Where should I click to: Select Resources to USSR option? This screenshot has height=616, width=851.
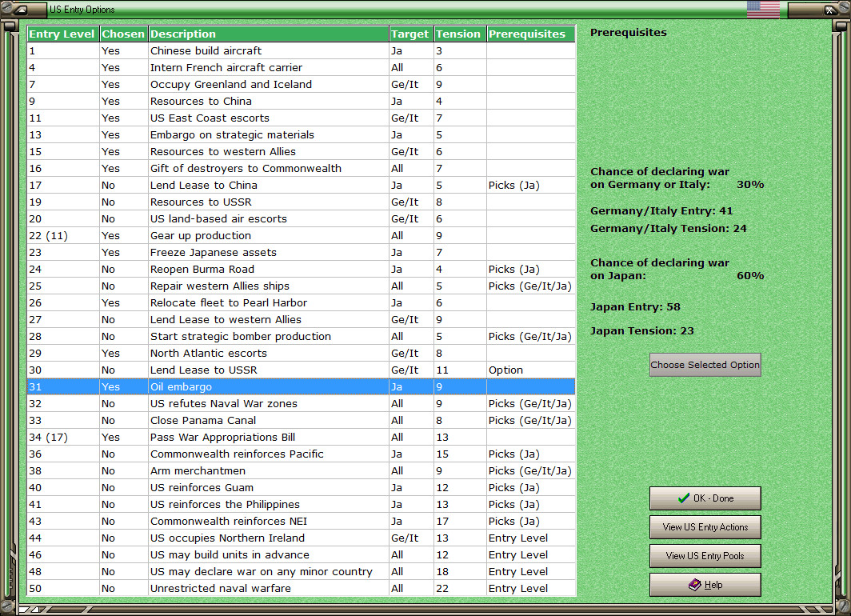coord(302,202)
